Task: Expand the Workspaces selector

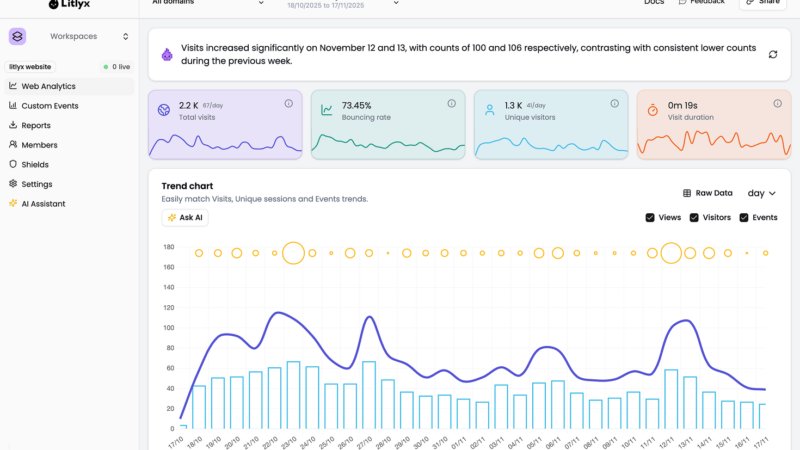Action: pos(89,36)
